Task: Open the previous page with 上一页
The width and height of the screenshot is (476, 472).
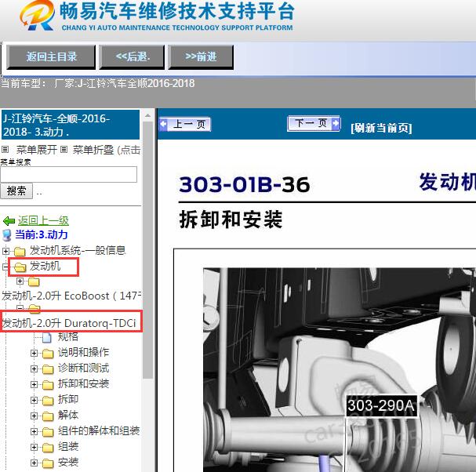Action: coord(185,124)
